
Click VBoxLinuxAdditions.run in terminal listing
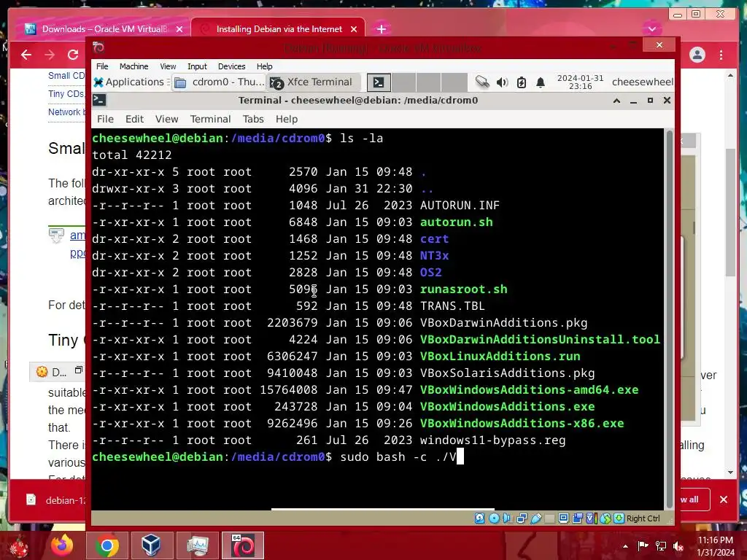[x=500, y=356]
